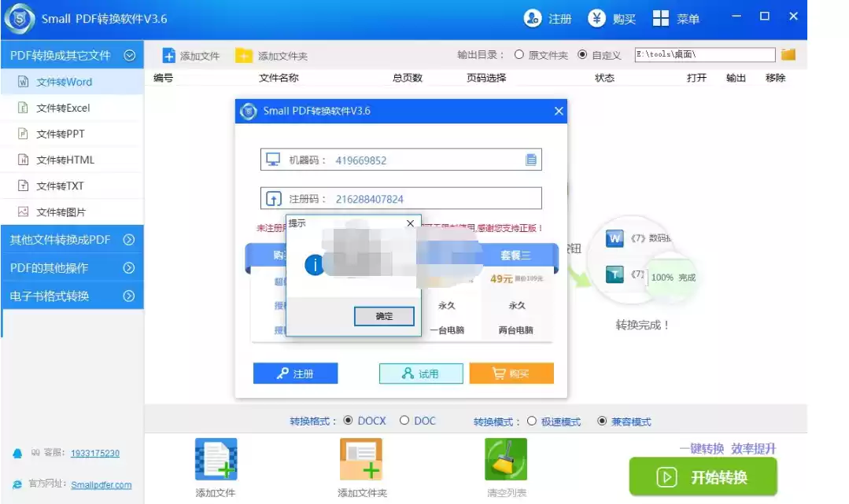This screenshot has height=504, width=849.
Task: Click the green 开始转换 button
Action: click(x=703, y=477)
